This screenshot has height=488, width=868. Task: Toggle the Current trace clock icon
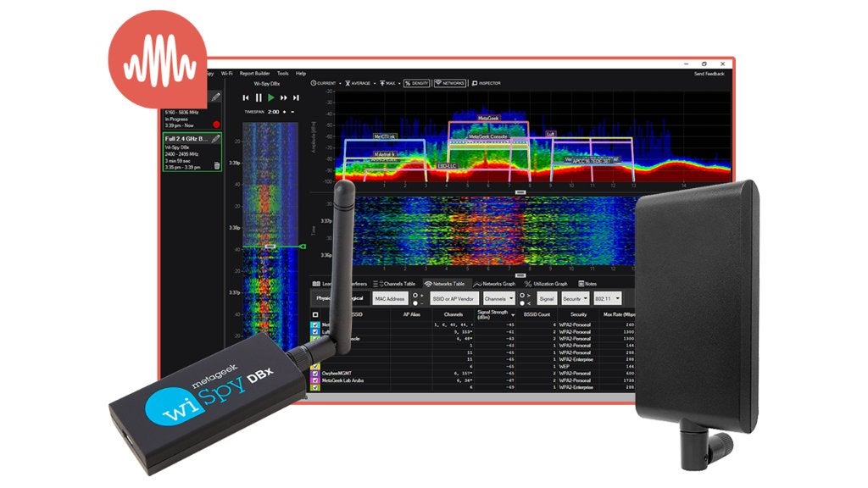[314, 83]
